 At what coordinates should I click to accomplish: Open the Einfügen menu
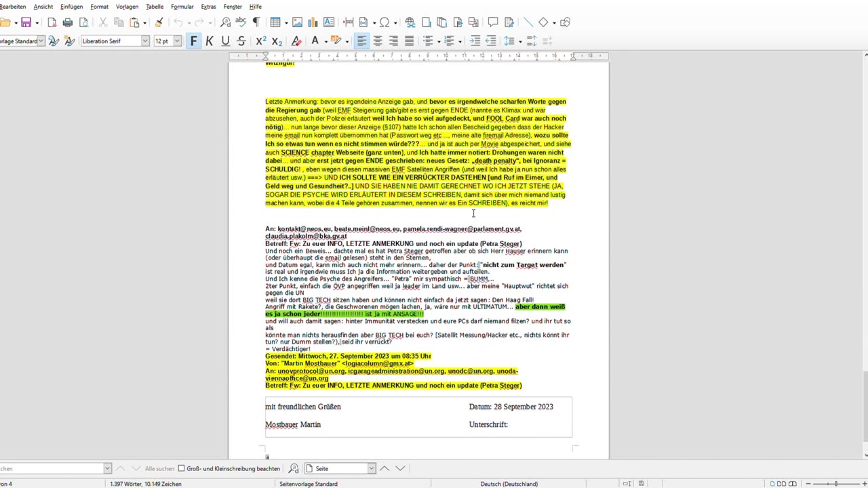click(71, 7)
